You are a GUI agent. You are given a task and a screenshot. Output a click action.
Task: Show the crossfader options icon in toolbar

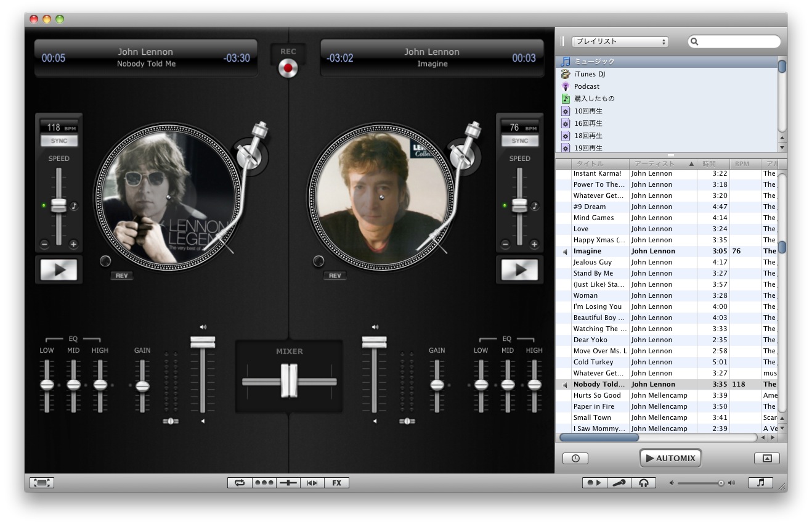pyautogui.click(x=288, y=483)
